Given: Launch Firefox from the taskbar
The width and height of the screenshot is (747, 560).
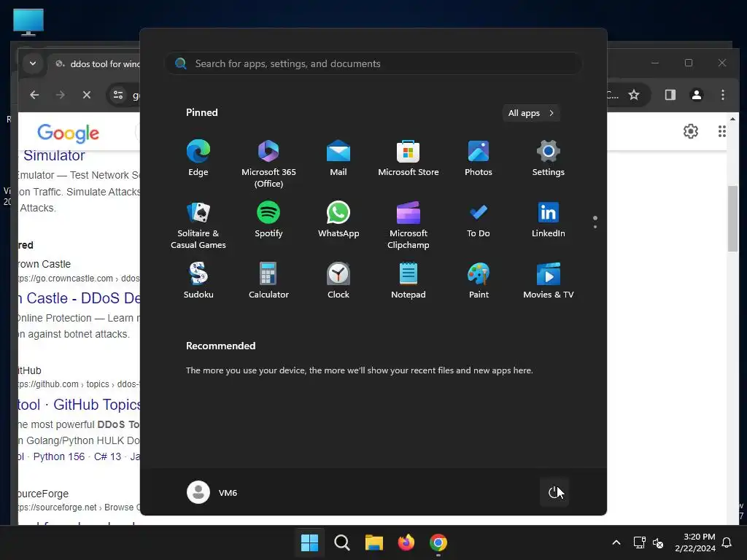Looking at the screenshot, I should 406,542.
